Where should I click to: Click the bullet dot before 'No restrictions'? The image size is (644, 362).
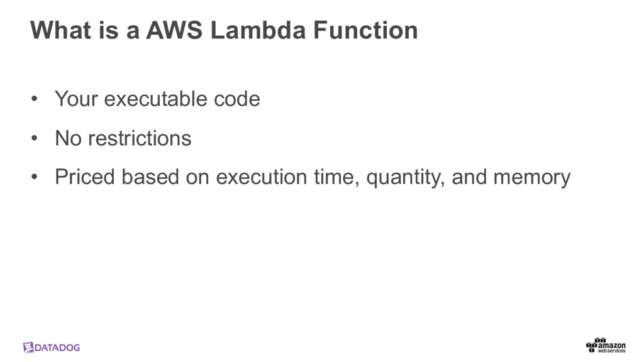point(35,138)
